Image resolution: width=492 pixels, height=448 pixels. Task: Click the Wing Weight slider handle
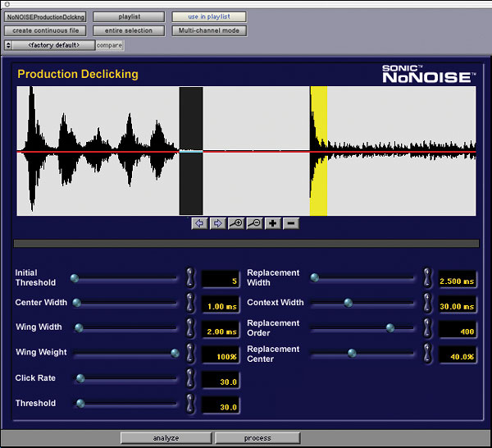click(x=175, y=353)
